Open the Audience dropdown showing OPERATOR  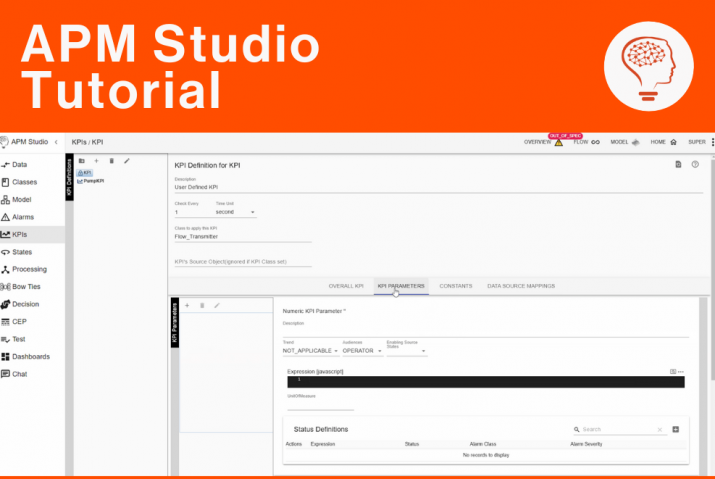362,351
